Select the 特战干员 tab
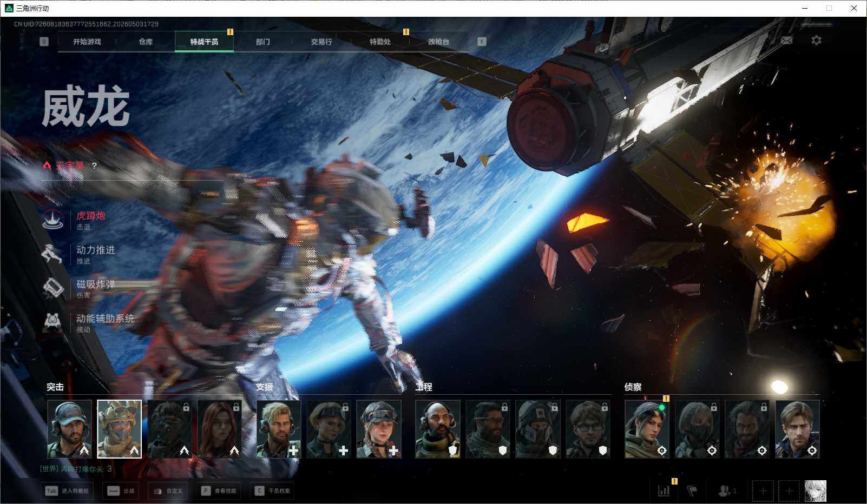This screenshot has height=504, width=867. point(204,42)
